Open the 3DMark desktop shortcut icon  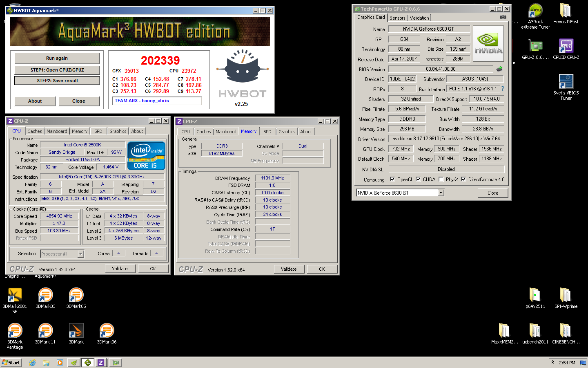76,333
